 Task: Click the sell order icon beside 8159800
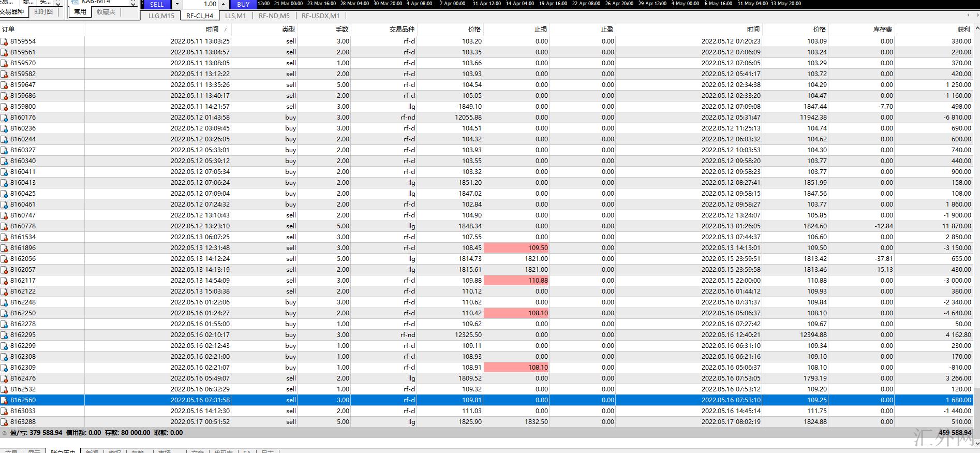tap(5, 107)
